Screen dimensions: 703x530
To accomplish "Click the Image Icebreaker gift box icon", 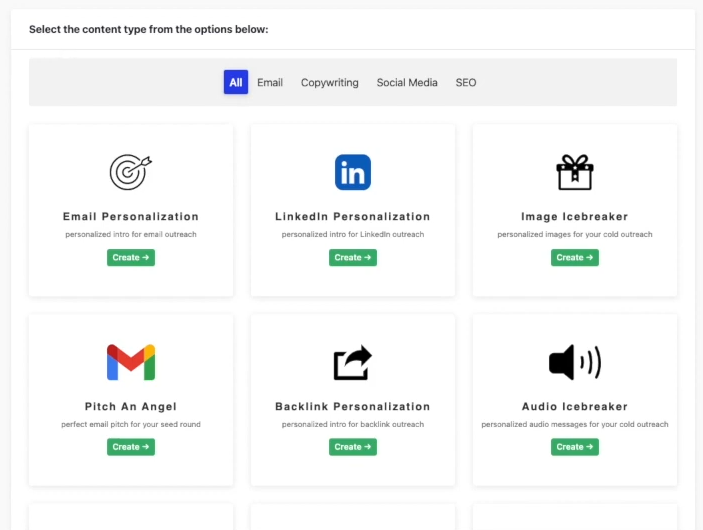I will tap(574, 172).
